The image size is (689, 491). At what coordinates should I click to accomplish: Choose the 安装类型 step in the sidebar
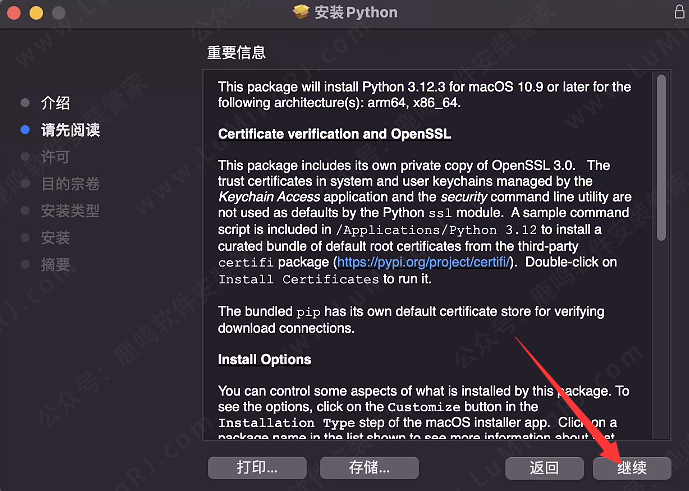coord(70,211)
